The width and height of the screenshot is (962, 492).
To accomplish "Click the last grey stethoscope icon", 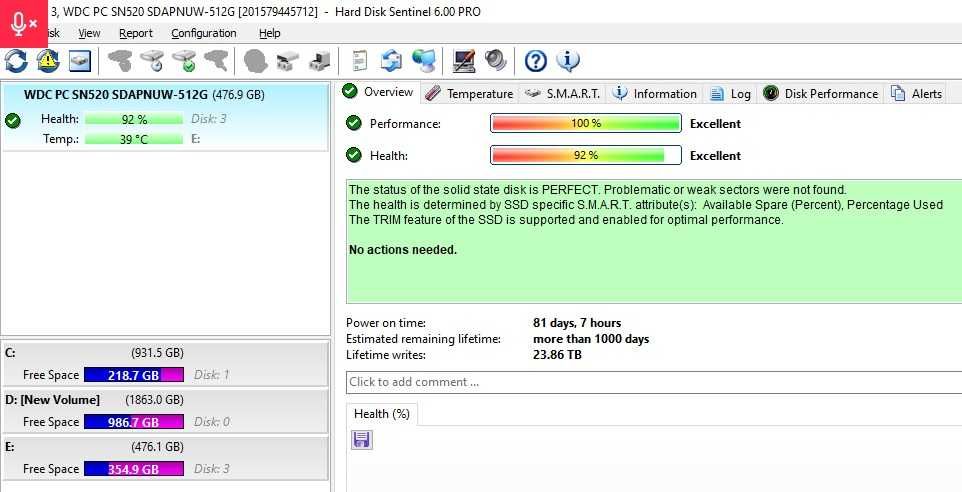I will pyautogui.click(x=216, y=61).
